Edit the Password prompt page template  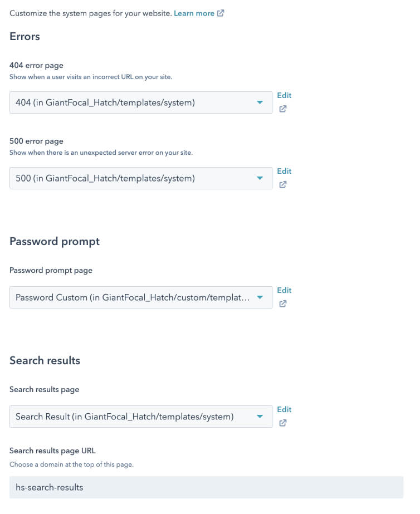pyautogui.click(x=284, y=291)
